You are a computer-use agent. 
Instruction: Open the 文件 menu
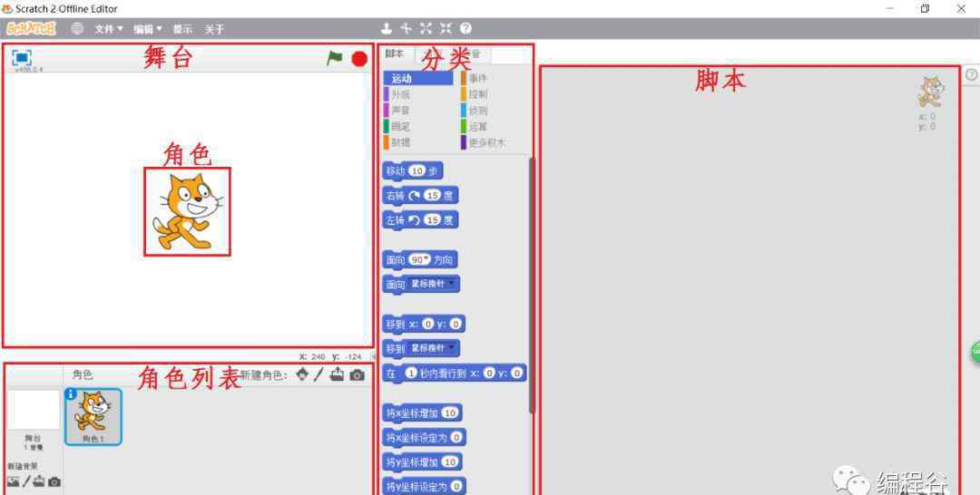pyautogui.click(x=109, y=29)
